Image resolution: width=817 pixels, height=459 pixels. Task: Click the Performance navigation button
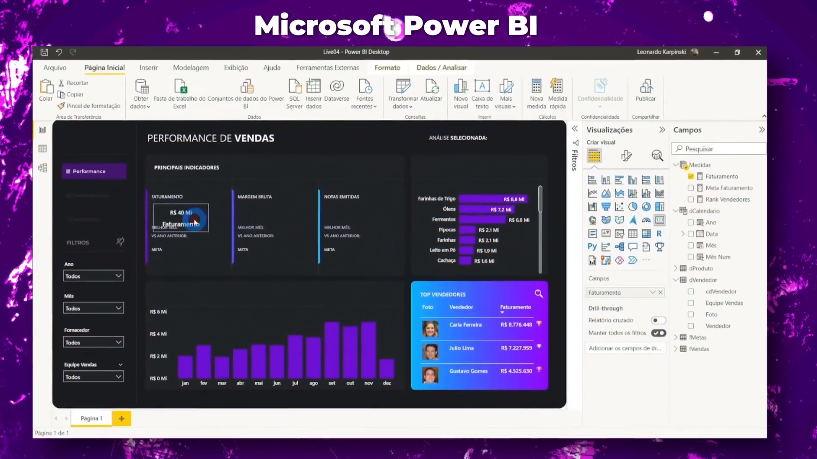point(93,171)
